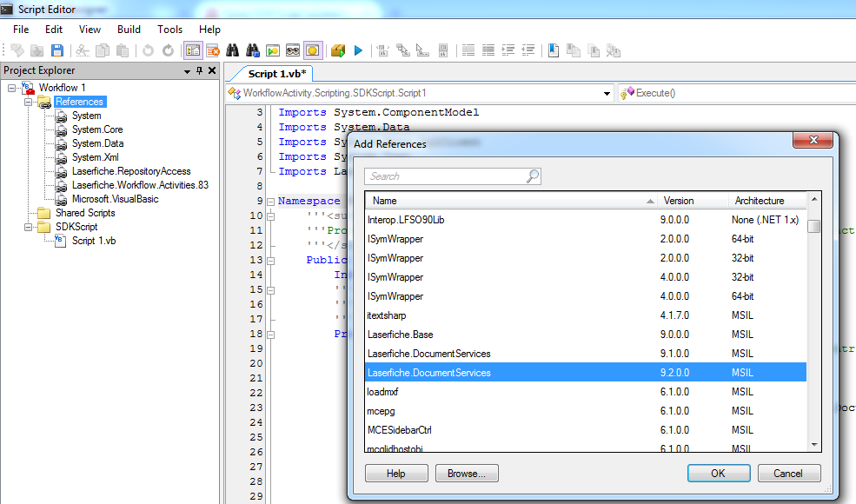Open the Tools menu
The width and height of the screenshot is (856, 504).
(169, 30)
